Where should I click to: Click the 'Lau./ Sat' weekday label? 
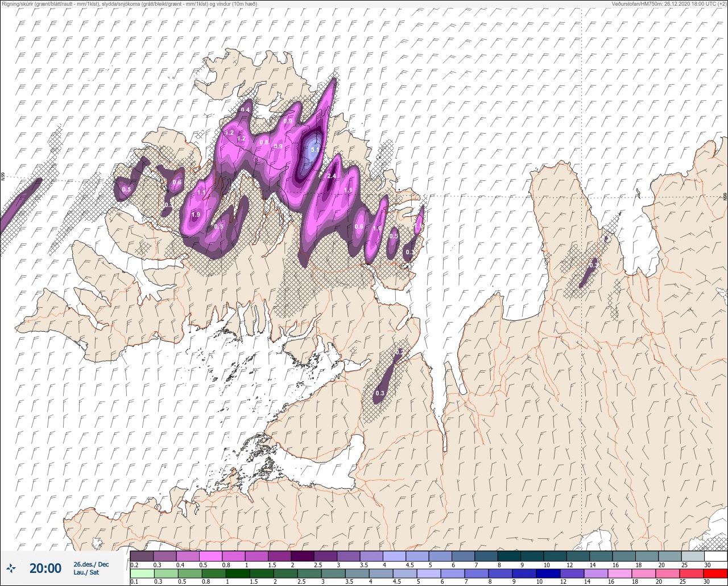point(86,572)
